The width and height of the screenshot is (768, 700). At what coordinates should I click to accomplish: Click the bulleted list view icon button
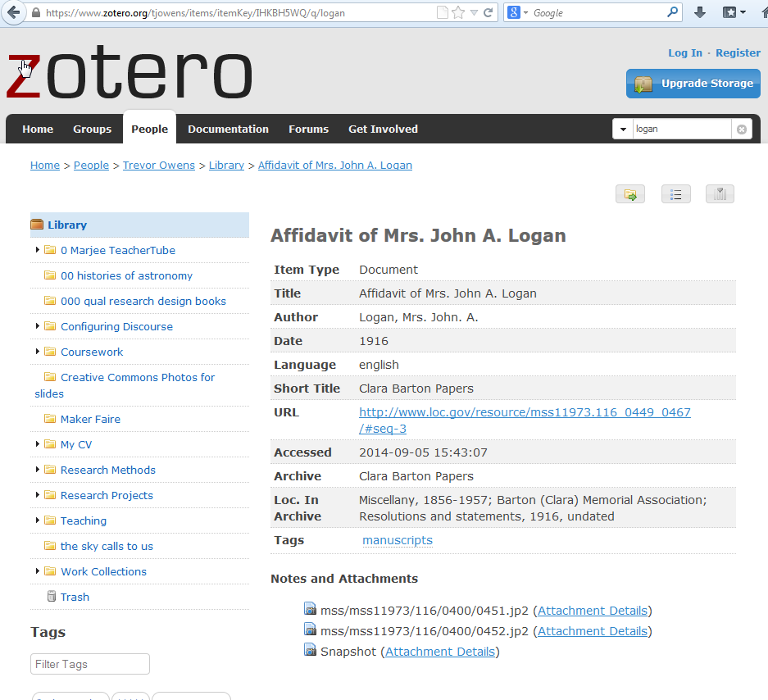pos(675,194)
